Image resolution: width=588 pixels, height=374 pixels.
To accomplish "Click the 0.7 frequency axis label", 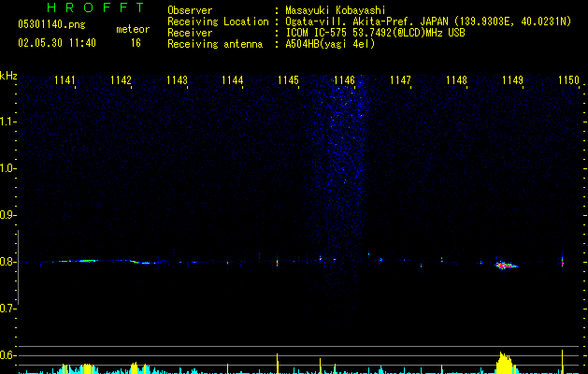I will click(7, 309).
